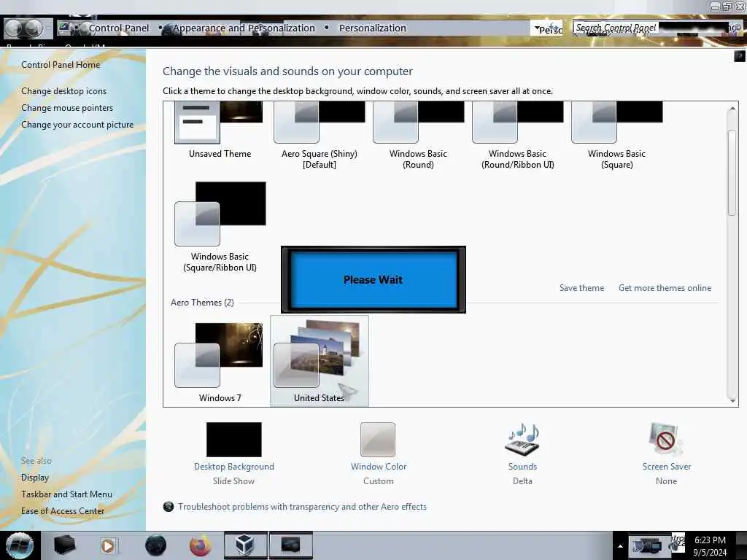This screenshot has height=560, width=747.
Task: Show hidden tray icons arrow
Action: (620, 546)
